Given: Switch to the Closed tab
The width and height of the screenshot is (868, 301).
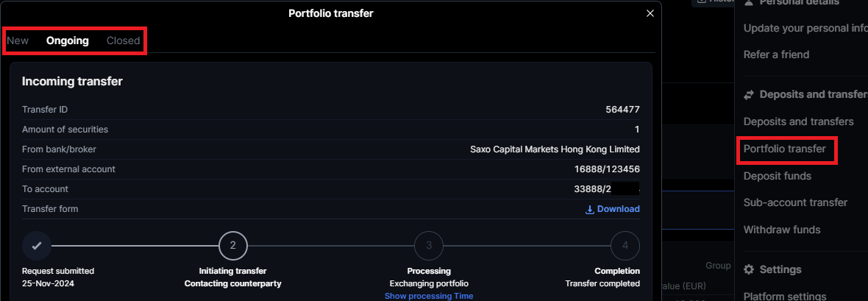Looking at the screenshot, I should pos(123,40).
